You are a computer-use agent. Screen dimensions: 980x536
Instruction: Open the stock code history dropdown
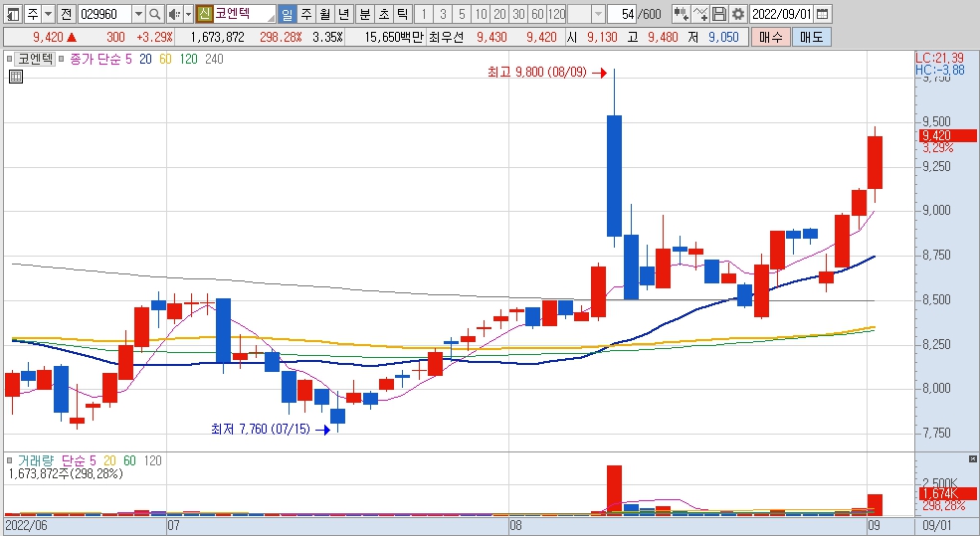click(138, 14)
